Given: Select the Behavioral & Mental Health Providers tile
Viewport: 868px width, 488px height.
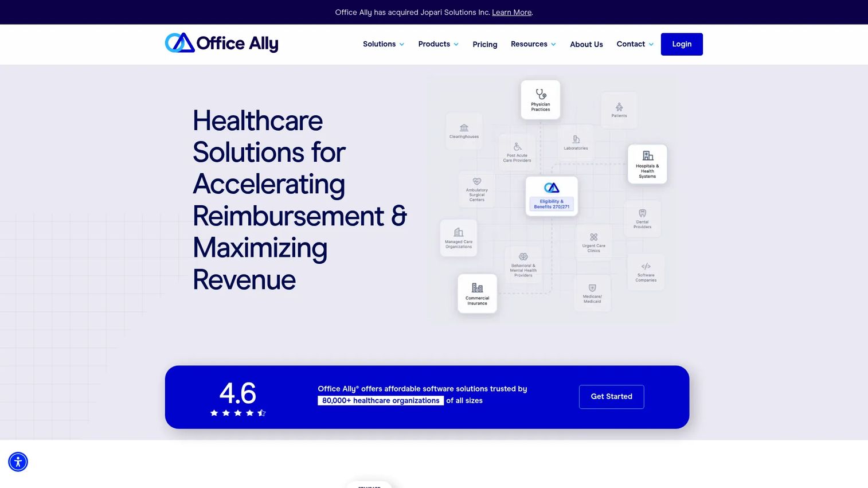Looking at the screenshot, I should pyautogui.click(x=523, y=265).
